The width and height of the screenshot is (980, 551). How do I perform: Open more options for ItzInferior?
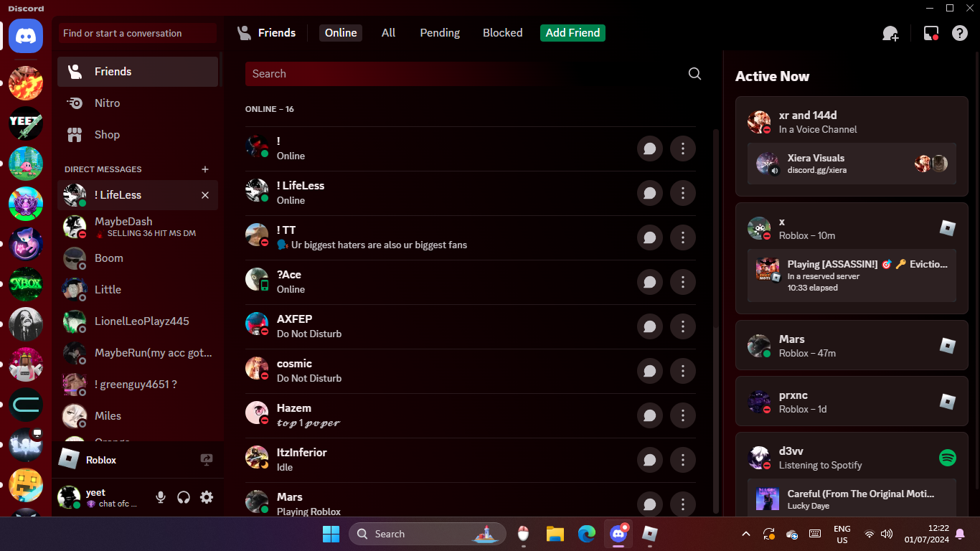coord(683,460)
